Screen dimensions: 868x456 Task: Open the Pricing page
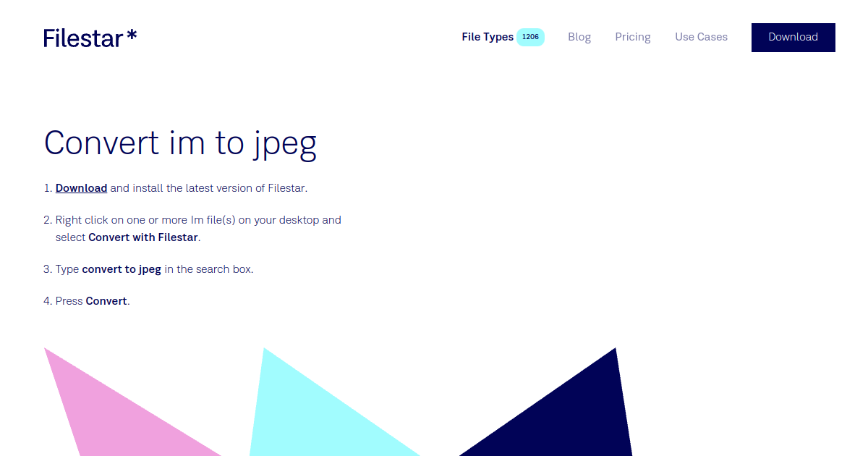633,37
